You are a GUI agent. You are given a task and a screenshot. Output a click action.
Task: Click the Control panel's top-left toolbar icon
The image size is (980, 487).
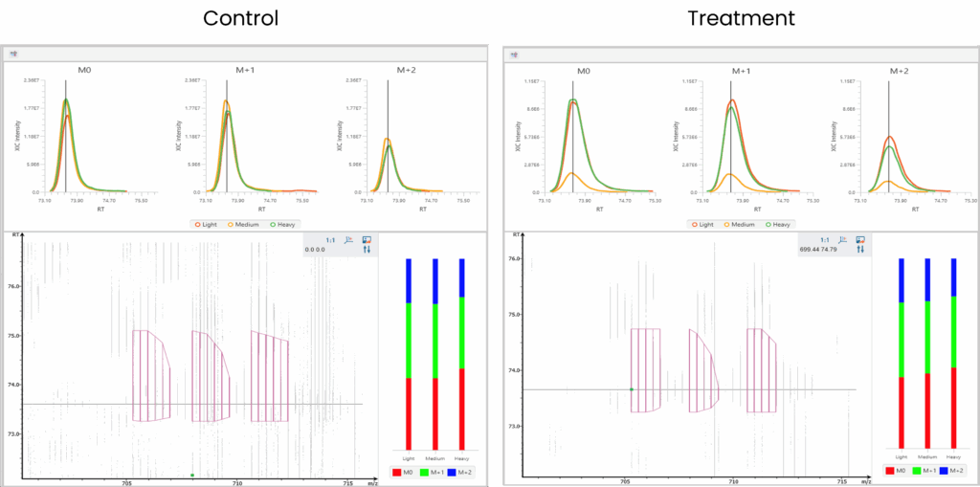[13, 54]
